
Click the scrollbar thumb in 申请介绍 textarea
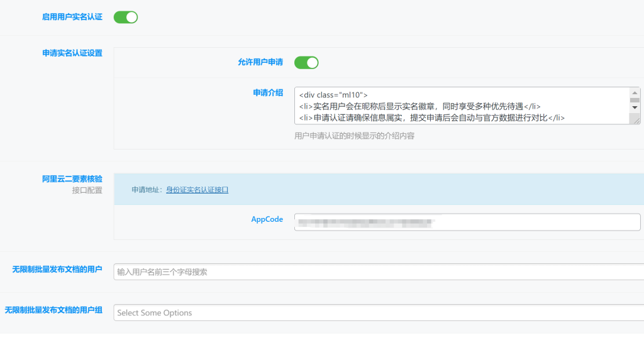coord(635,100)
